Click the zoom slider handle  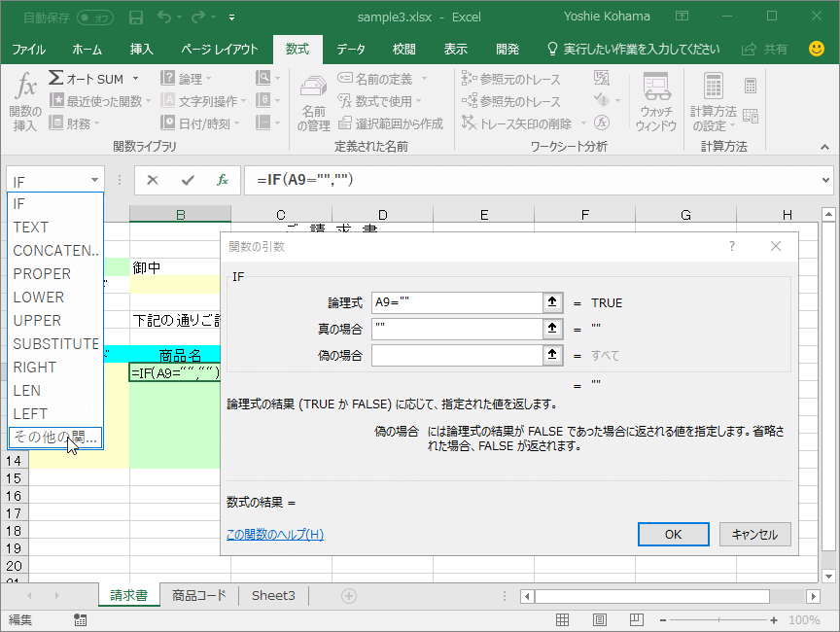point(718,619)
